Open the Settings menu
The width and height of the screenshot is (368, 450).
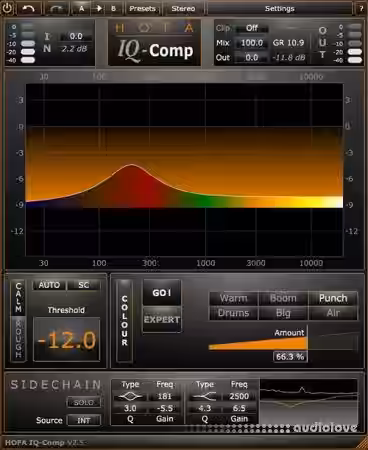[279, 9]
